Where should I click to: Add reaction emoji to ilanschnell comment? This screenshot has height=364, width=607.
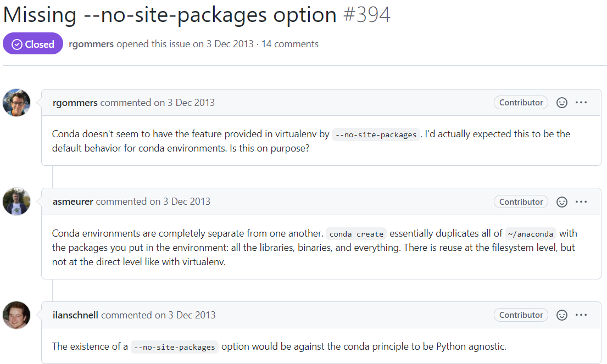click(x=562, y=315)
